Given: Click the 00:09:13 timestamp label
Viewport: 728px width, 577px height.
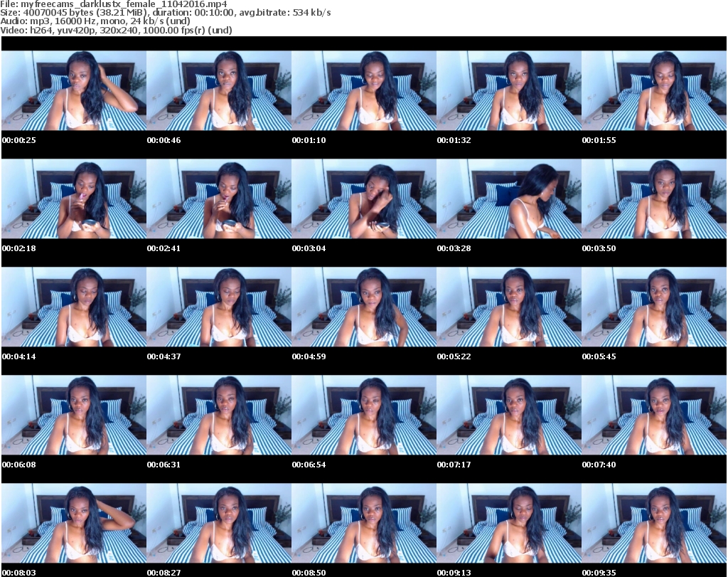Looking at the screenshot, I should click(454, 571).
